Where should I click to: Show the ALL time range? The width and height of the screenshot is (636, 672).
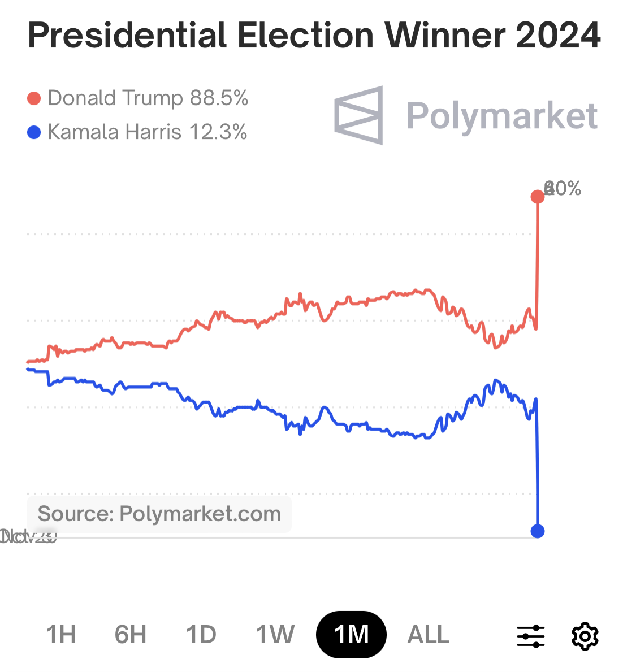(428, 635)
